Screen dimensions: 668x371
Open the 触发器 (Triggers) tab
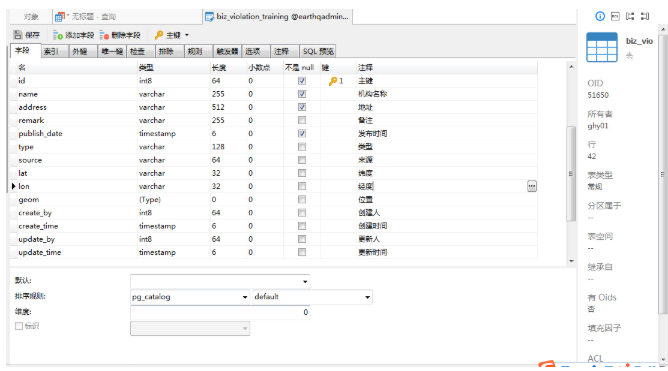tap(227, 51)
